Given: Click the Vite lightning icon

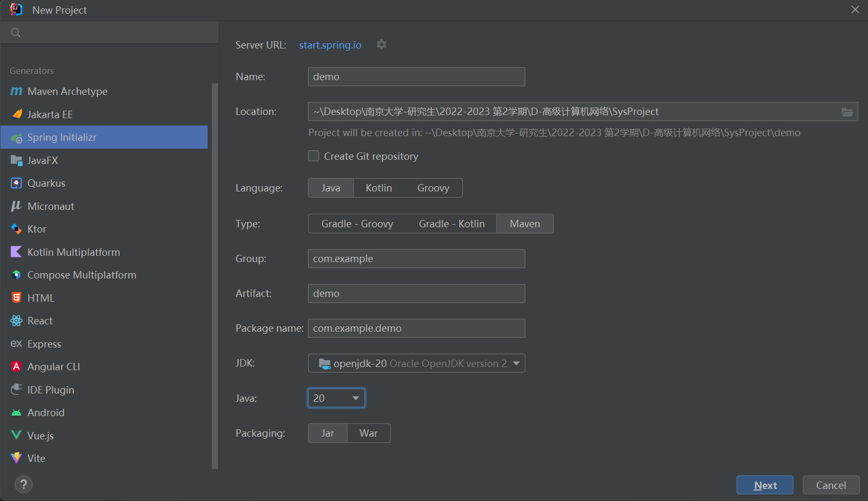Looking at the screenshot, I should (x=16, y=458).
